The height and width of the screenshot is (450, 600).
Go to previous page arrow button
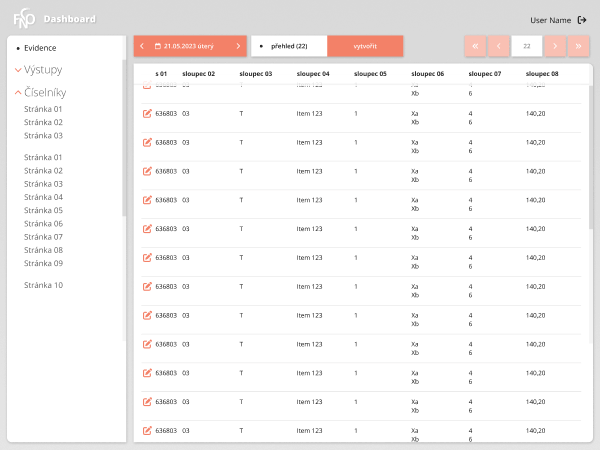tap(499, 46)
